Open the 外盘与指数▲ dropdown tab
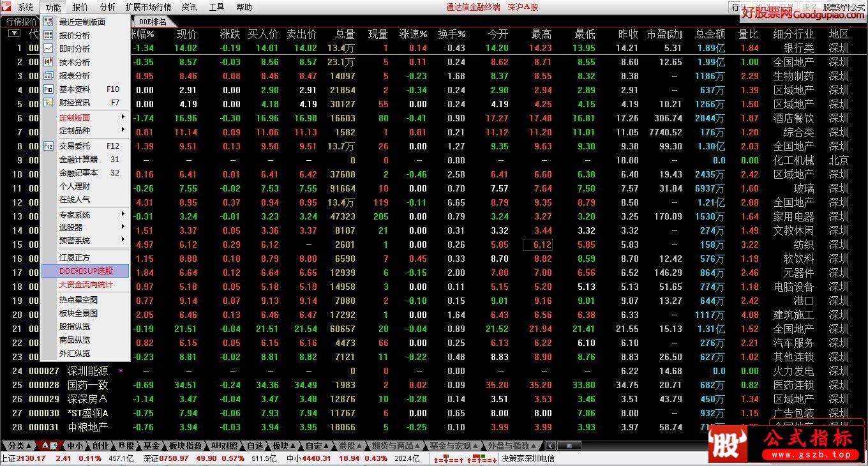Image resolution: width=868 pixels, height=466 pixels. (x=512, y=446)
